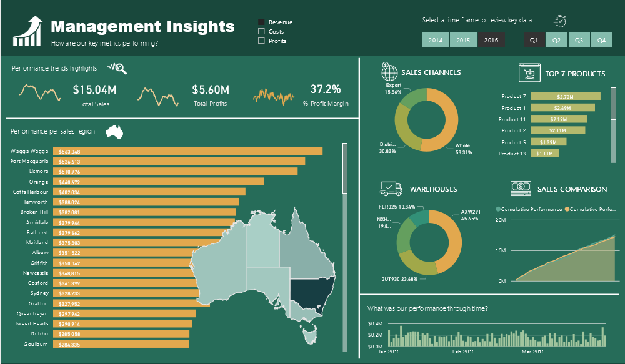Image resolution: width=625 pixels, height=364 pixels.
Task: Click the shopping cart icon for Top 7 Products
Action: [529, 73]
